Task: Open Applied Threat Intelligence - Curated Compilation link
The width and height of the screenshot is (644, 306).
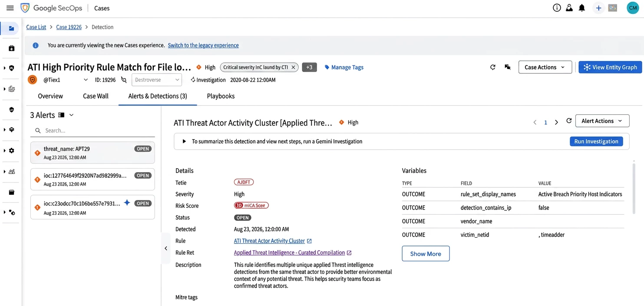Action: [x=289, y=253]
